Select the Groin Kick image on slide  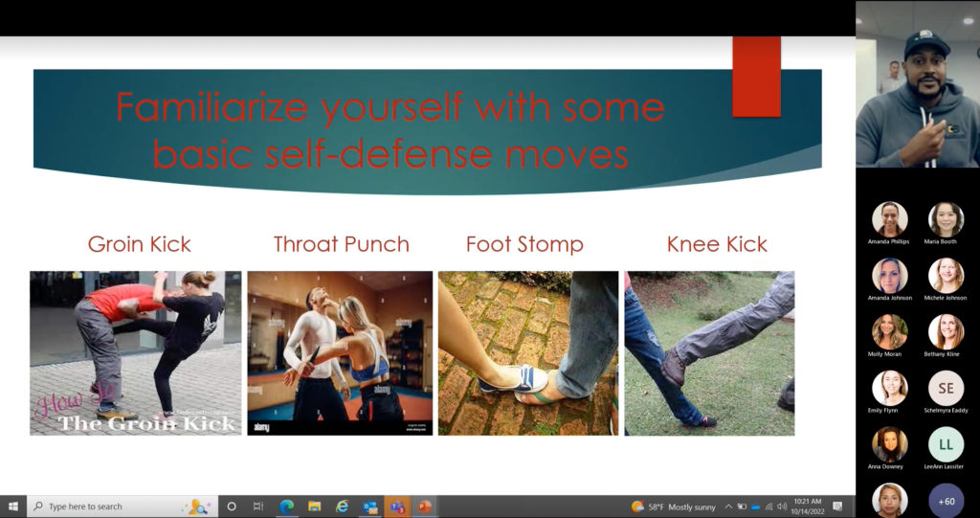click(x=135, y=352)
